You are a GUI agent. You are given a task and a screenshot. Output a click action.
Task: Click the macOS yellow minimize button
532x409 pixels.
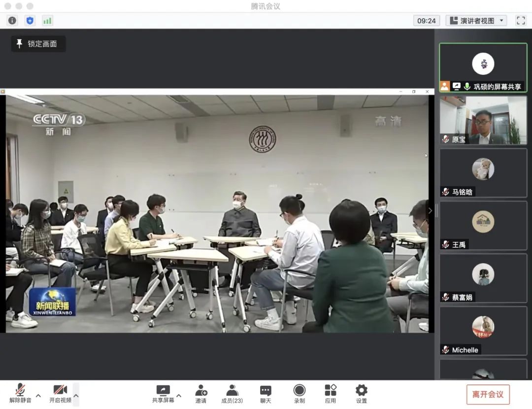click(x=19, y=6)
